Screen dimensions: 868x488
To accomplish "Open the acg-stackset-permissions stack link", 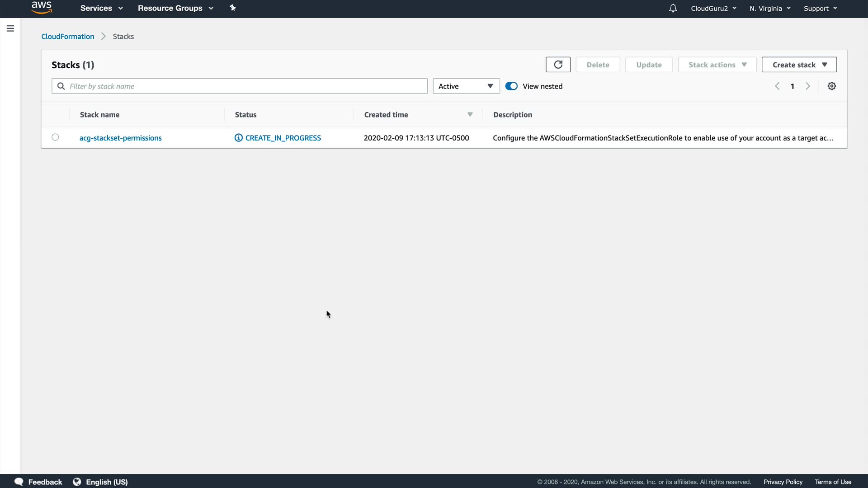I will coord(120,138).
